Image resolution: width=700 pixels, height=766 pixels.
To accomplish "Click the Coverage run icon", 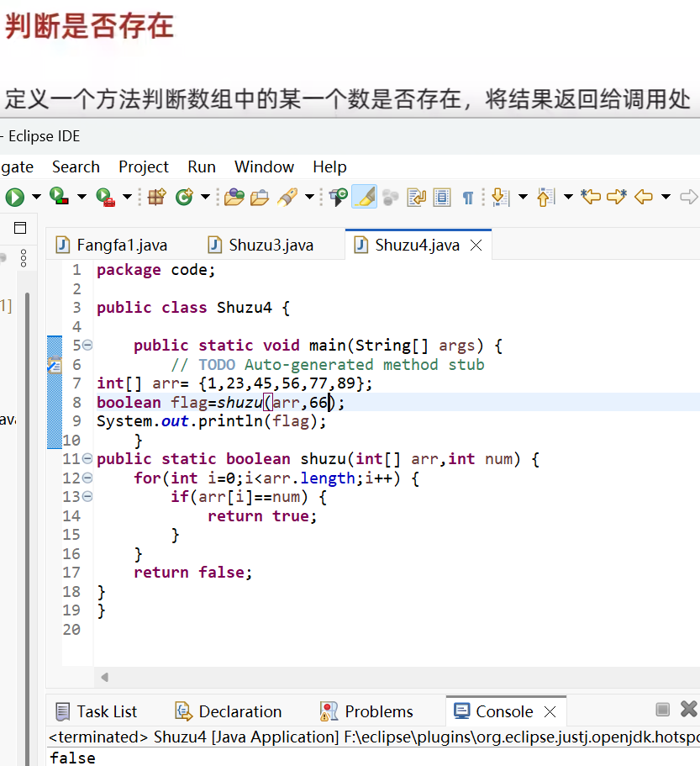I will point(59,197).
